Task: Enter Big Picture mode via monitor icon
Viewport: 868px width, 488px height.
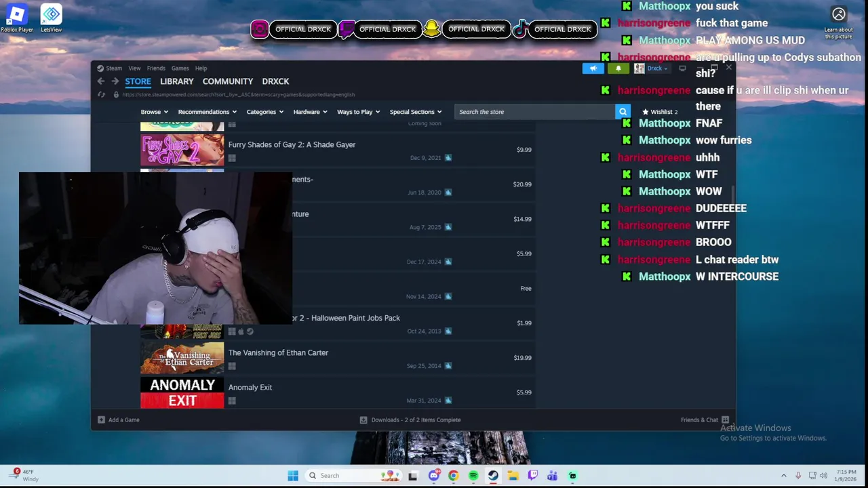Action: tap(682, 68)
